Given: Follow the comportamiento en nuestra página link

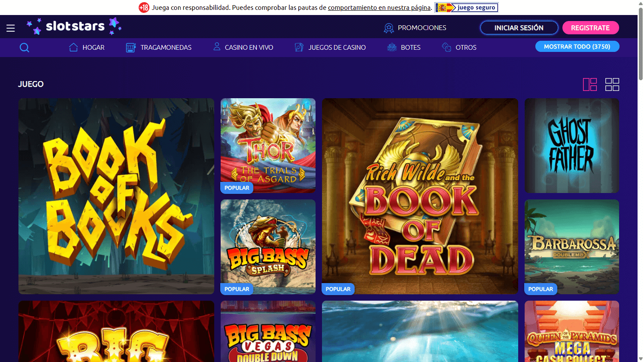Looking at the screenshot, I should click(x=379, y=8).
